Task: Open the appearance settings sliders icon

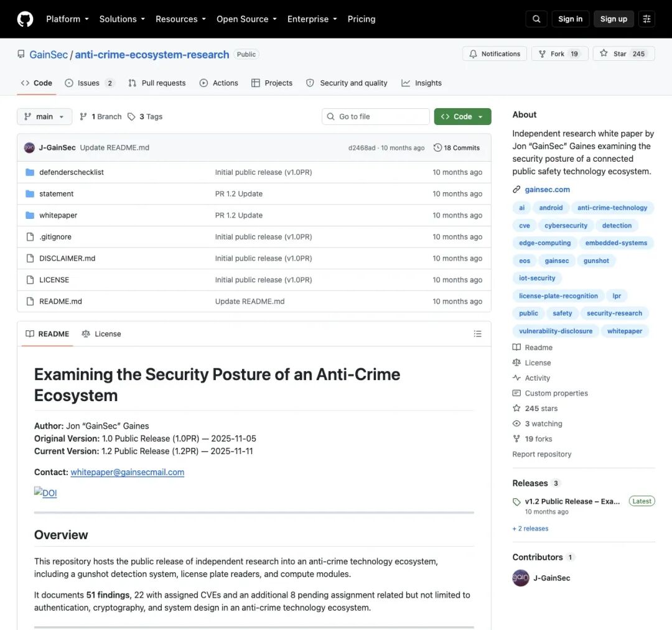Action: tap(646, 19)
